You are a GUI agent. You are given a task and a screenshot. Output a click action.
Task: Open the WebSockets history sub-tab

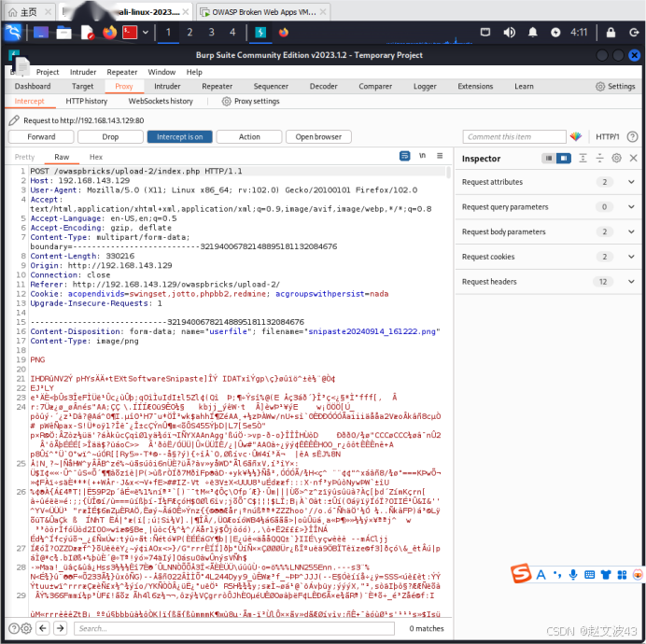pyautogui.click(x=161, y=101)
